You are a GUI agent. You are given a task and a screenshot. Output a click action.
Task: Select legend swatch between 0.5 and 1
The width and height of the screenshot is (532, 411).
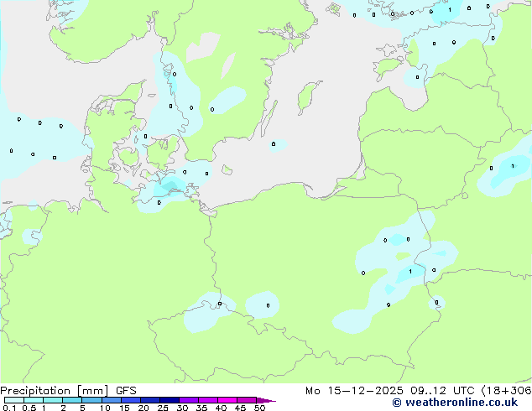click(x=34, y=400)
